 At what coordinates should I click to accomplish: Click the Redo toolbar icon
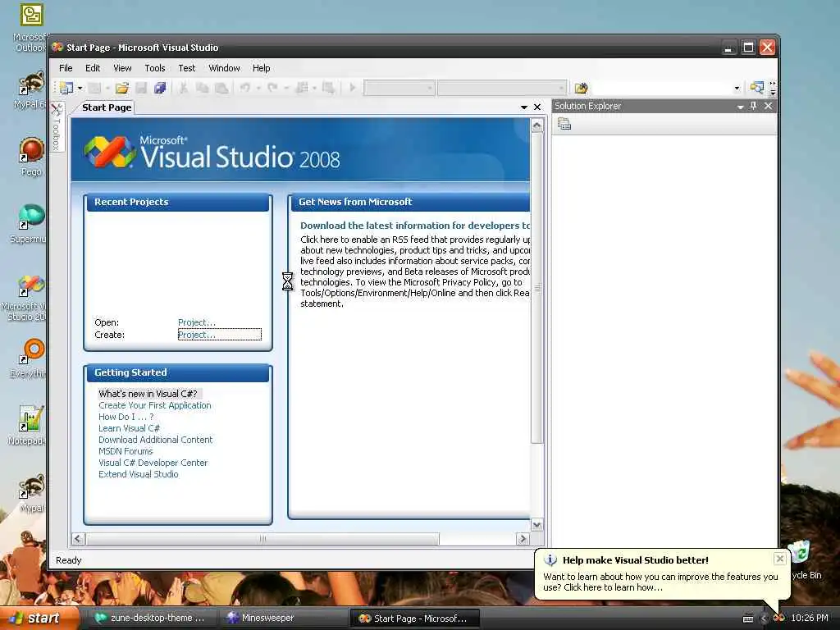[x=272, y=87]
